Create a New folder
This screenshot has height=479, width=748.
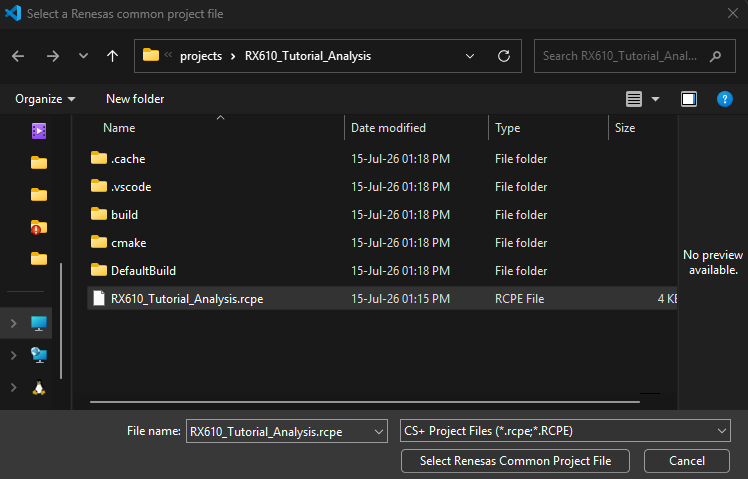pos(135,99)
